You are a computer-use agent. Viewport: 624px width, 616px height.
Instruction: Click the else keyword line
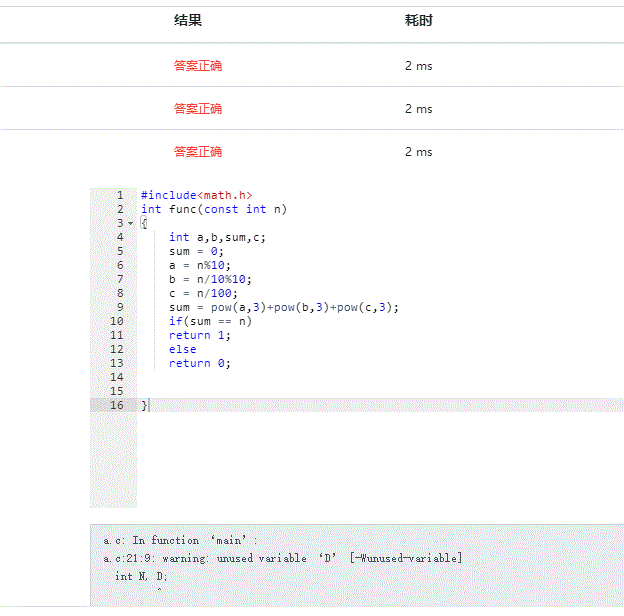pos(182,349)
